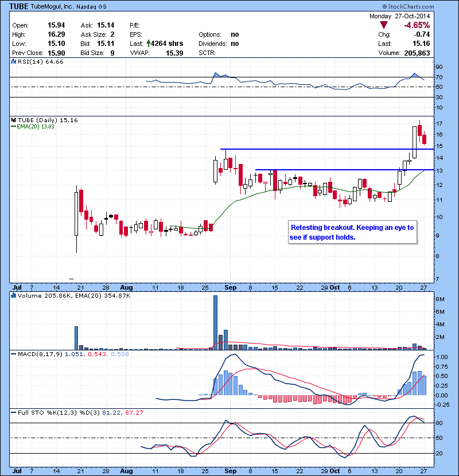
Task: Click the last red candlestick on the chart
Action: click(x=424, y=139)
